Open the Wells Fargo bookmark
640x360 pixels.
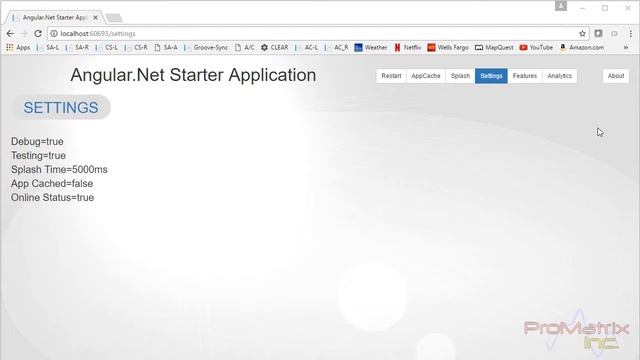pyautogui.click(x=448, y=47)
